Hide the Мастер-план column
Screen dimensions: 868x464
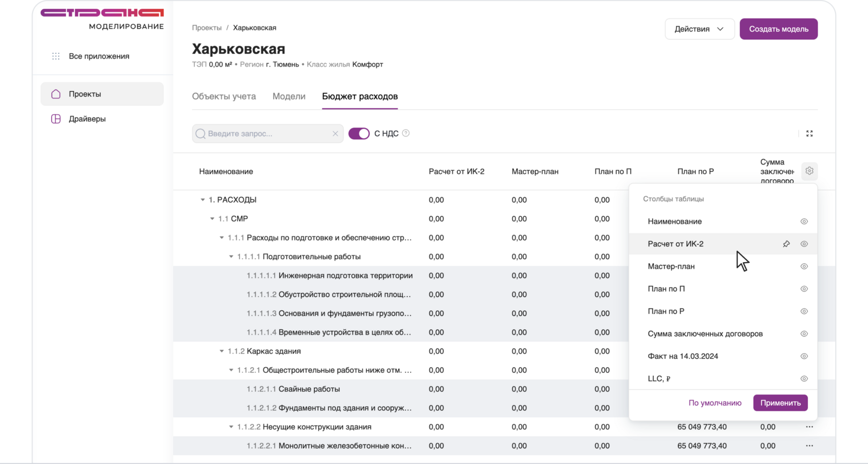click(x=804, y=266)
